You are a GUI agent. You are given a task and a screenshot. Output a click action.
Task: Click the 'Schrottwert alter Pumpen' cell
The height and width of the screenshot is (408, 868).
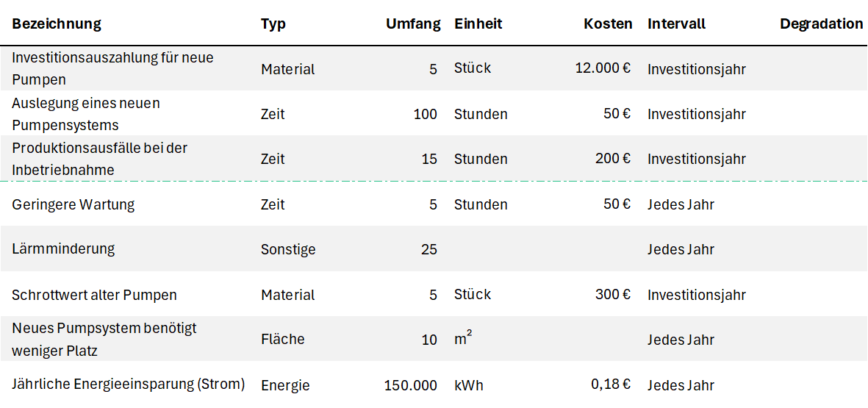click(94, 295)
